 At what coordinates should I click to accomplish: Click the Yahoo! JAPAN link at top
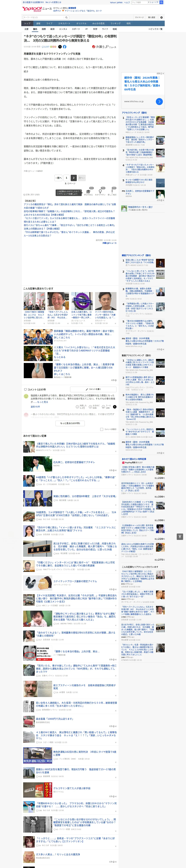(x=116, y=2)
